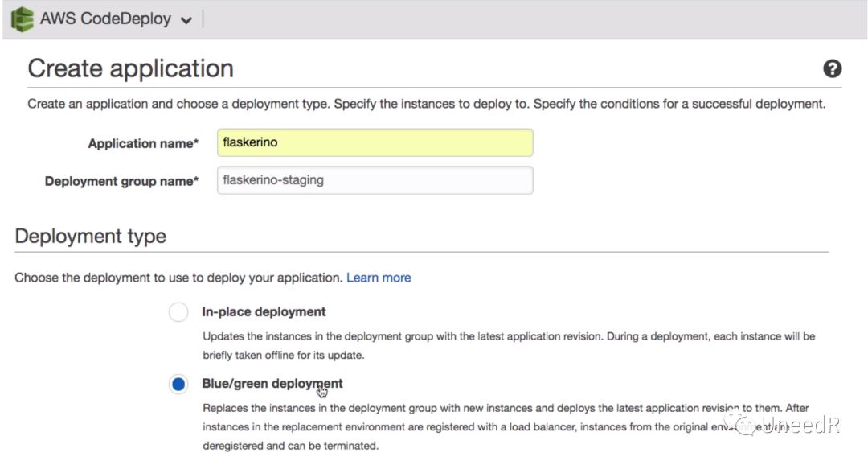
Task: Click the Deployment group name input field
Action: 375,180
